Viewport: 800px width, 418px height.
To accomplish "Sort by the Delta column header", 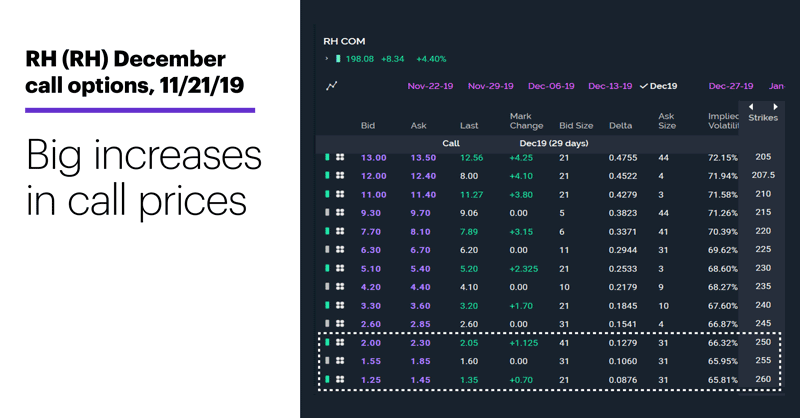I will point(620,126).
